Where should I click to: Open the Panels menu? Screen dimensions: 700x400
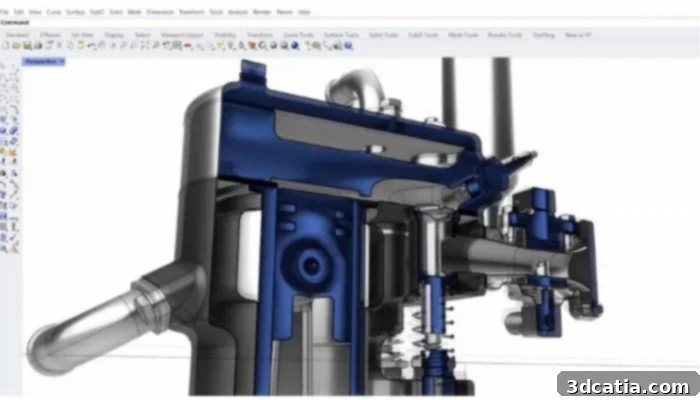[284, 12]
